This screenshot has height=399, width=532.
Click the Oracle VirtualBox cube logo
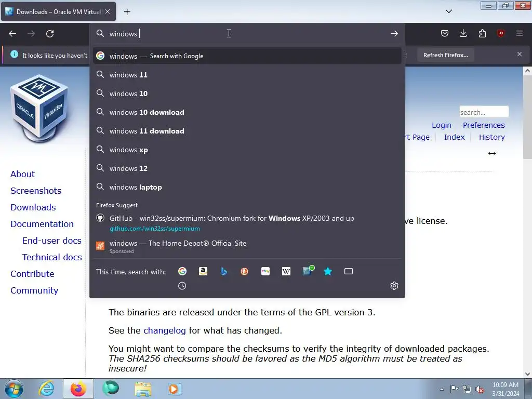coord(39,108)
